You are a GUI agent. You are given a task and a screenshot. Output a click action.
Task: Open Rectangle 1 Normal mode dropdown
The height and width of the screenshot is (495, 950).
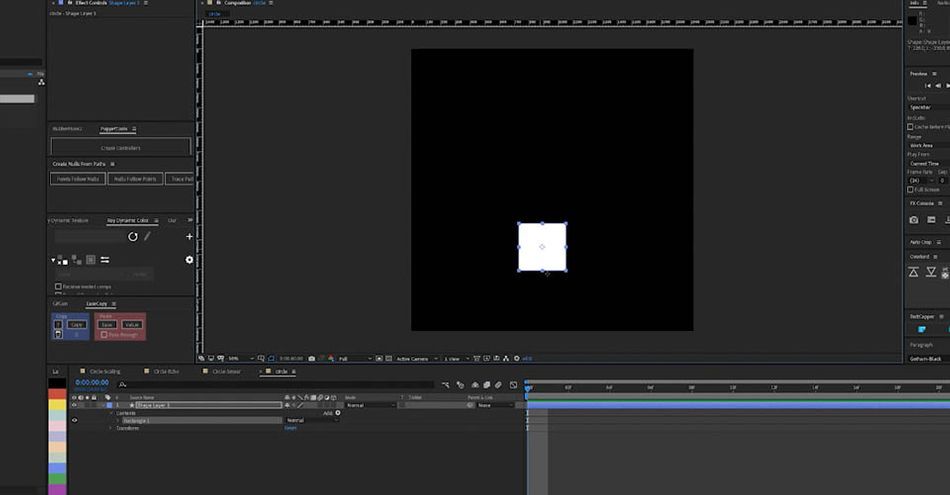click(311, 420)
